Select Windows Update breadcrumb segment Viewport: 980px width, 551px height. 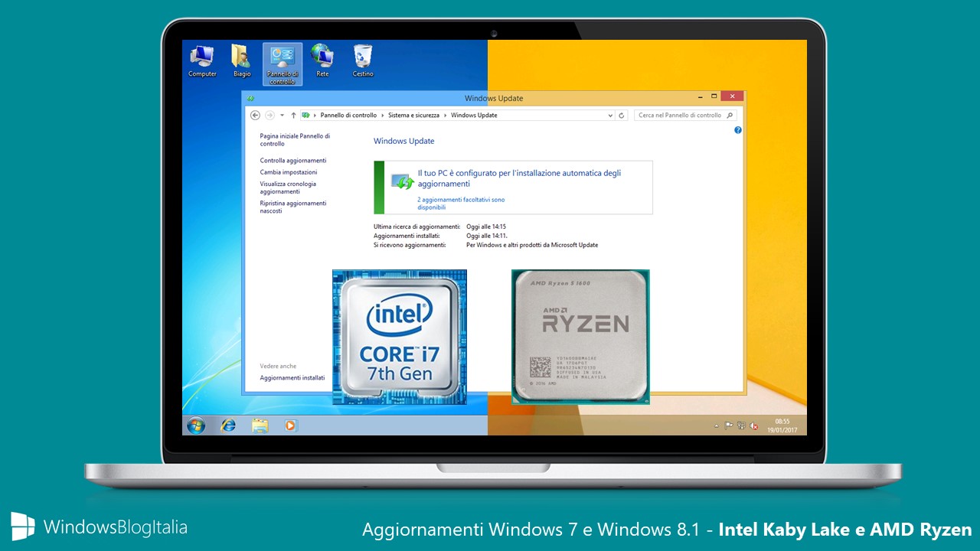(474, 116)
